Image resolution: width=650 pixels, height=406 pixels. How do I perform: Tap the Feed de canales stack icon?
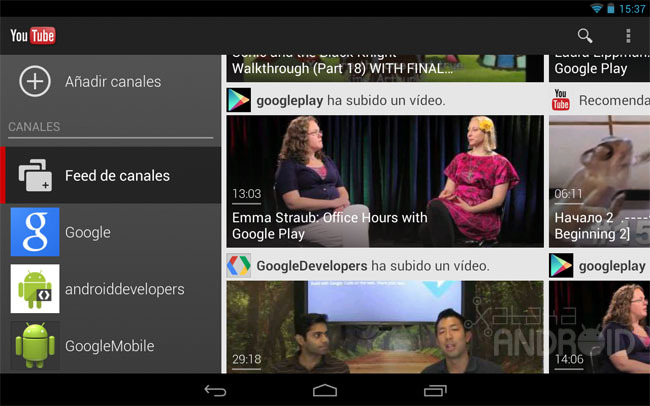point(35,175)
